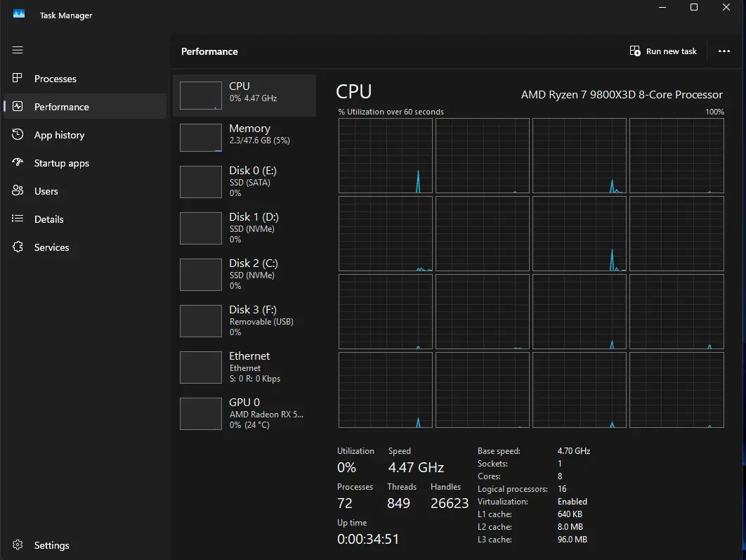Click the processes count 72

pyautogui.click(x=344, y=503)
